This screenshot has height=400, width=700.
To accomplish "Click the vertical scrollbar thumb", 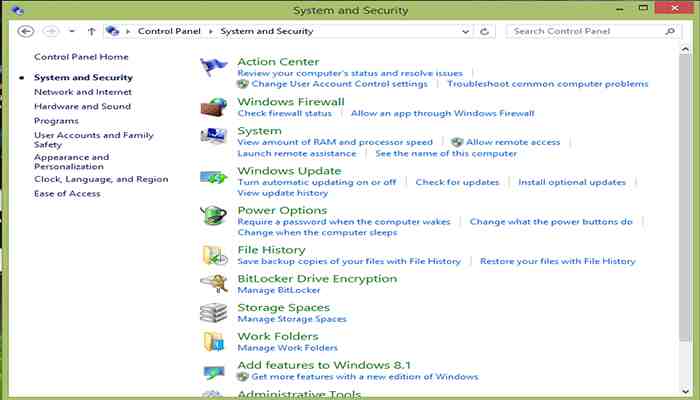I will pyautogui.click(x=685, y=200).
